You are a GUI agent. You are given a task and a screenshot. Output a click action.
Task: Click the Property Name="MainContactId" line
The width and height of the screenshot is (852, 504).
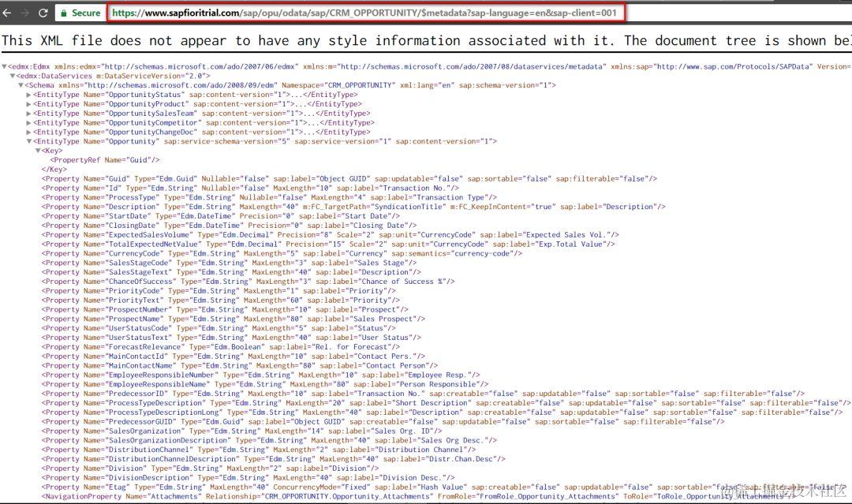(234, 357)
